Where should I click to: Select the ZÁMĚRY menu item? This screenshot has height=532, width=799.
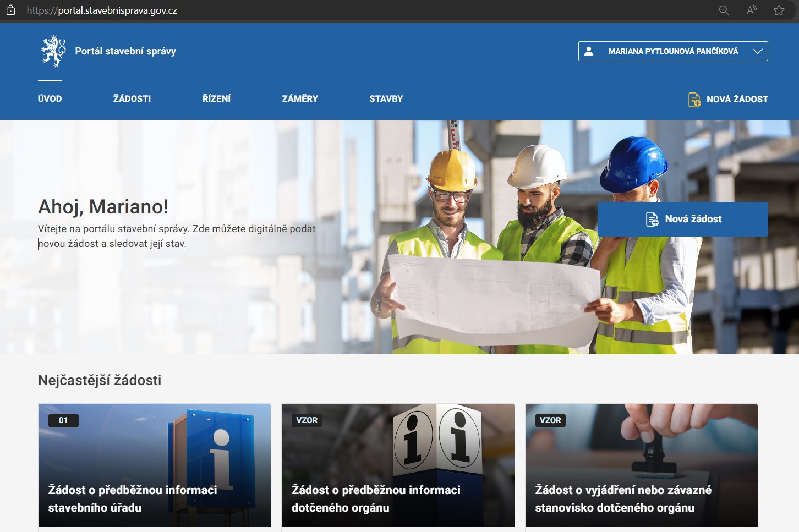(x=300, y=99)
